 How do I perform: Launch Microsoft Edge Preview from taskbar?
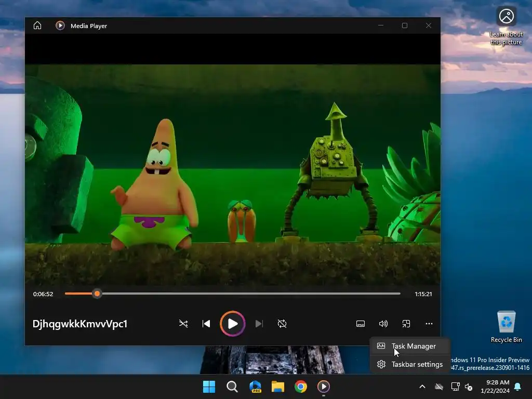click(x=255, y=387)
